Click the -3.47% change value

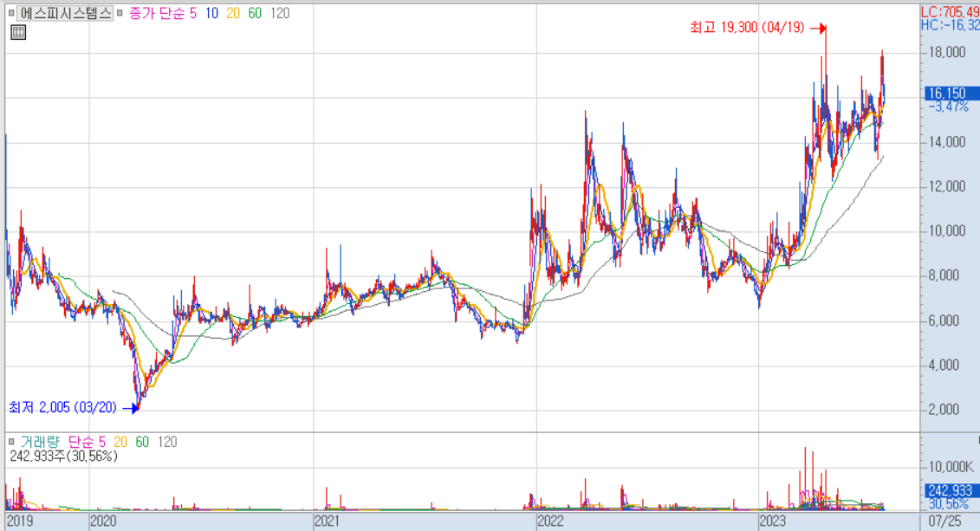coord(948,107)
